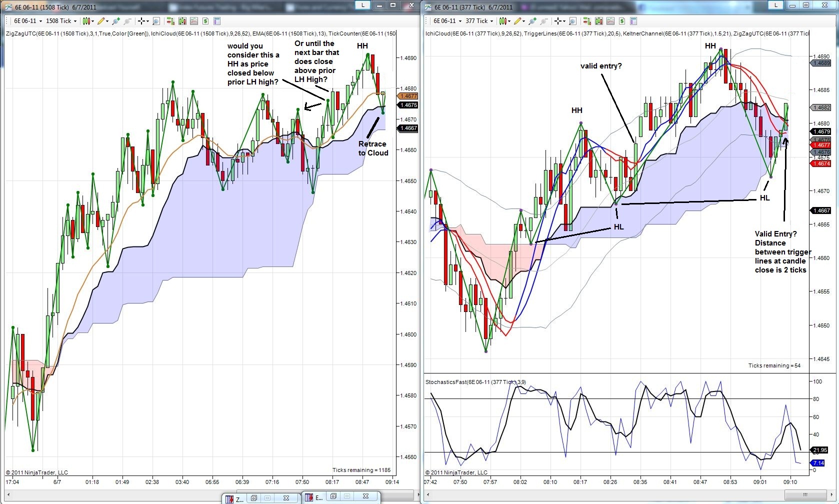This screenshot has height=504, width=839.
Task: Click the 377 Tick chart horizontal scrollbar thumb
Action: 805,495
